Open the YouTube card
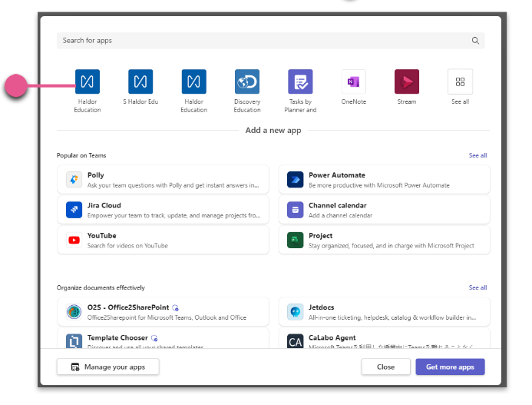532x405 pixels. [164, 240]
